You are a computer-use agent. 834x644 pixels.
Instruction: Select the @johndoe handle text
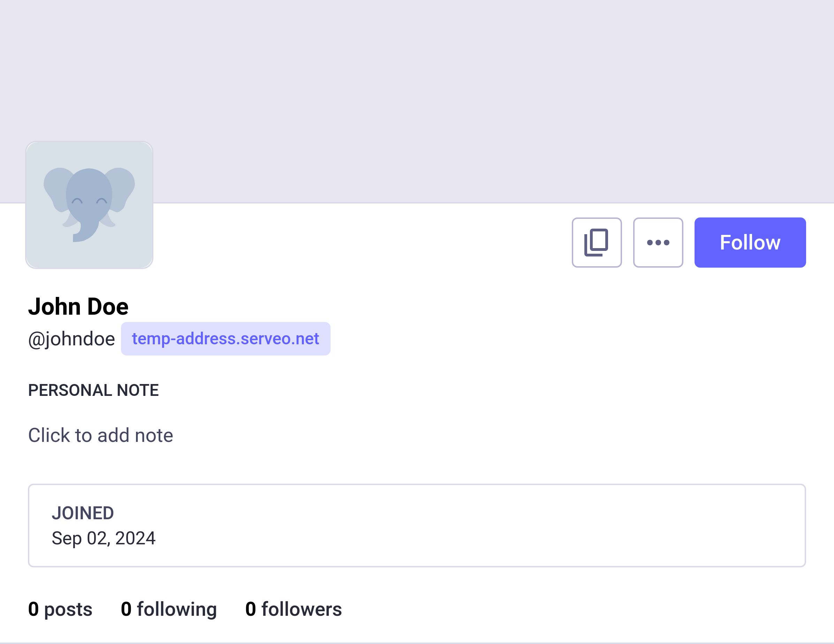point(72,339)
